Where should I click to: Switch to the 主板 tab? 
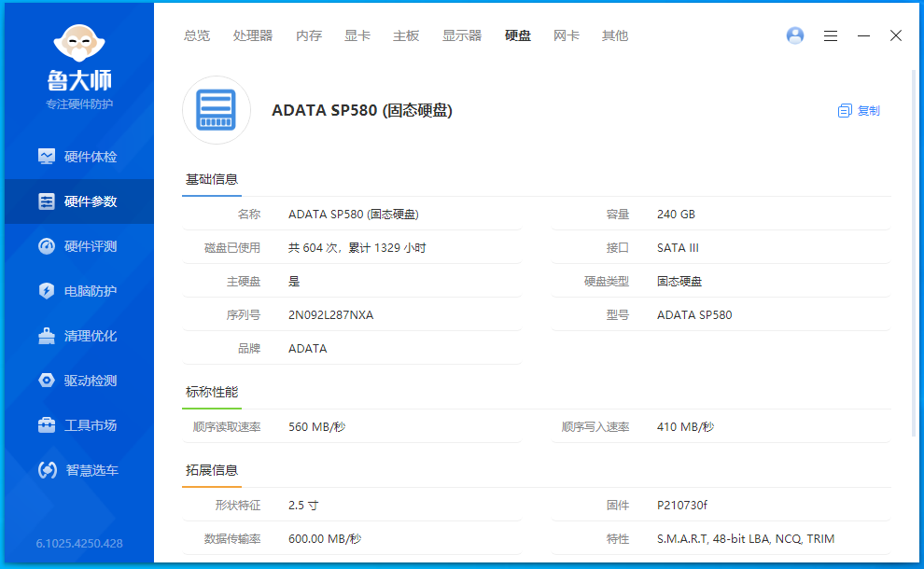pos(406,36)
